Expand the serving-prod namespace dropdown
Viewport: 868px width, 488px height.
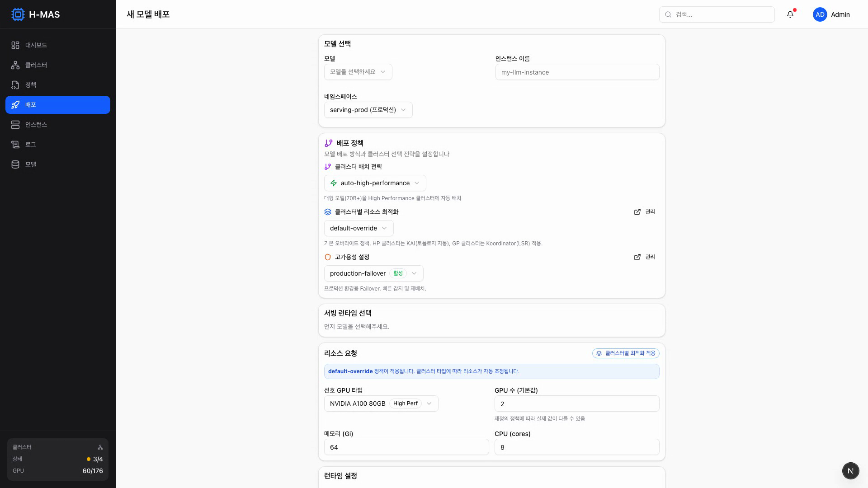368,110
